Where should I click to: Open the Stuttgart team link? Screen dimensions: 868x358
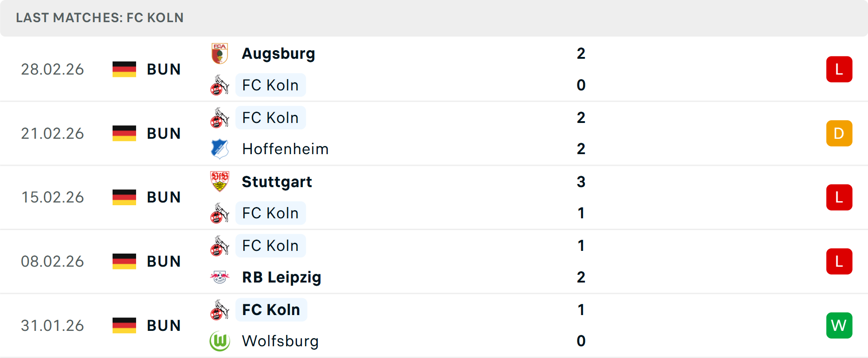[277, 182]
